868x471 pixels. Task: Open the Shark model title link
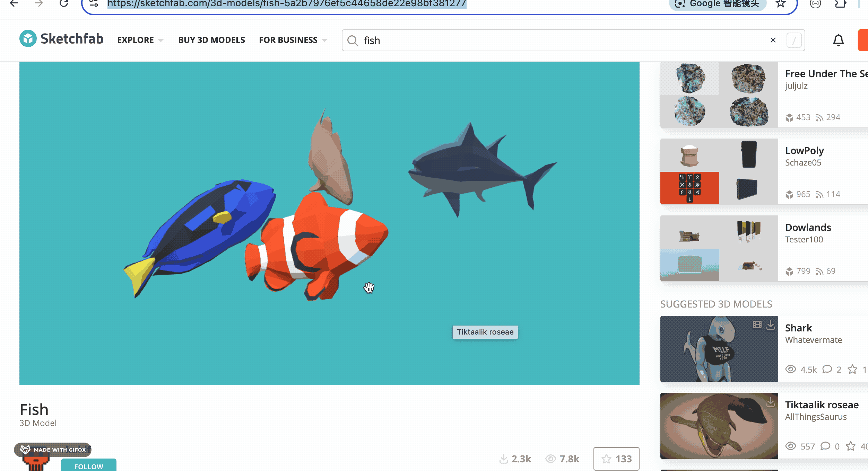coord(798,328)
